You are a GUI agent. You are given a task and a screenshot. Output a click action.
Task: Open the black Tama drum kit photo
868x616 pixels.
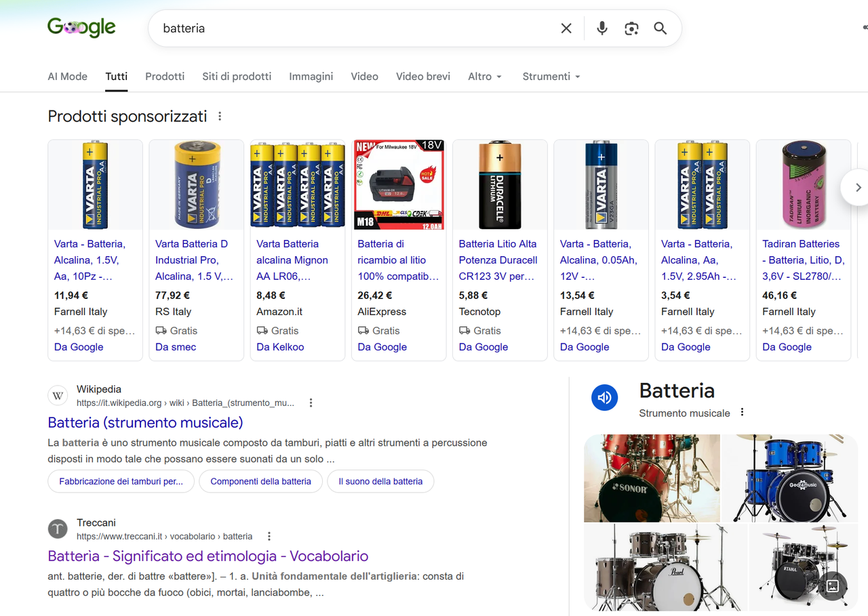coord(804,568)
